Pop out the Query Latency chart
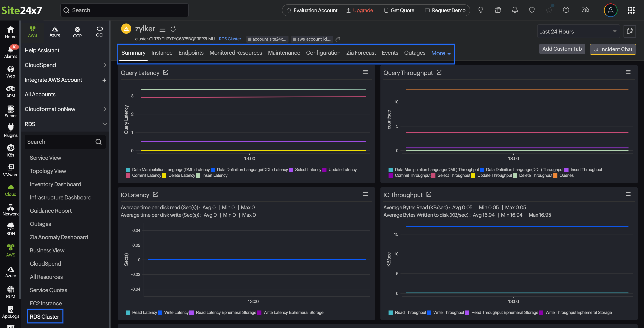The height and width of the screenshot is (328, 644). [166, 73]
